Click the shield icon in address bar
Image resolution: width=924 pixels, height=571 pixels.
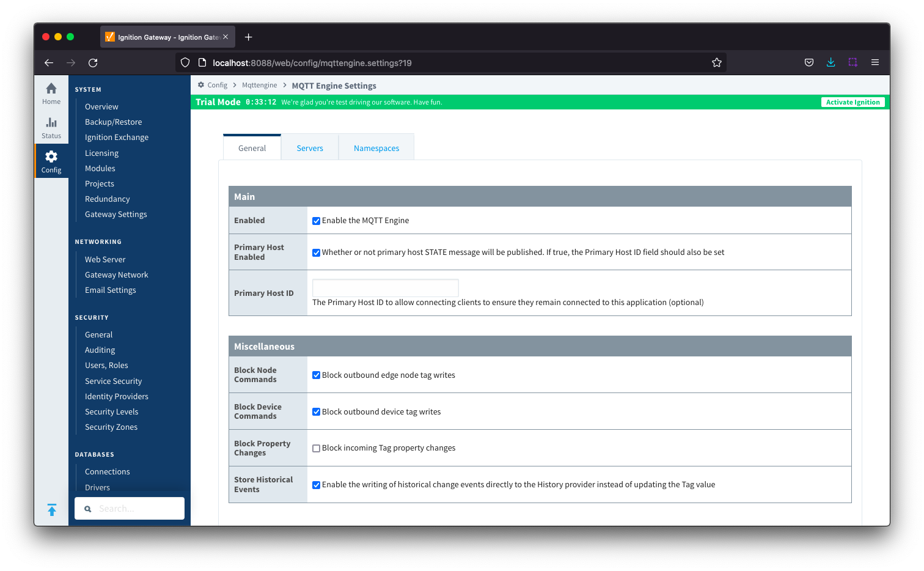[x=185, y=62]
